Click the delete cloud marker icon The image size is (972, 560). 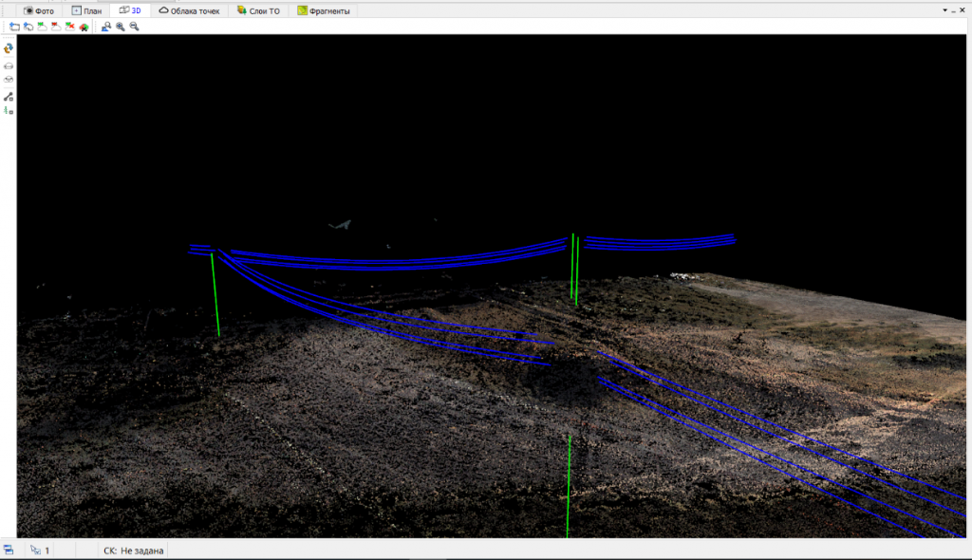click(x=69, y=27)
